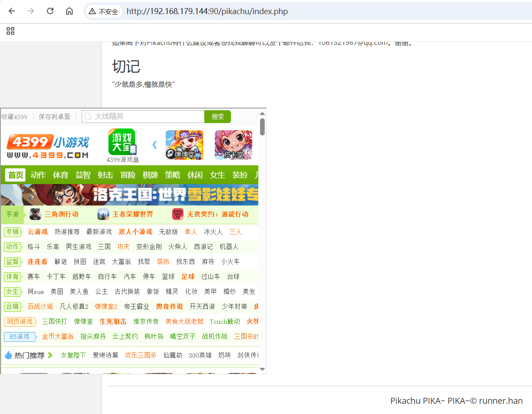Open the 4399游戏盒 app icon
Viewport: 532px width, 414px height.
tap(123, 142)
